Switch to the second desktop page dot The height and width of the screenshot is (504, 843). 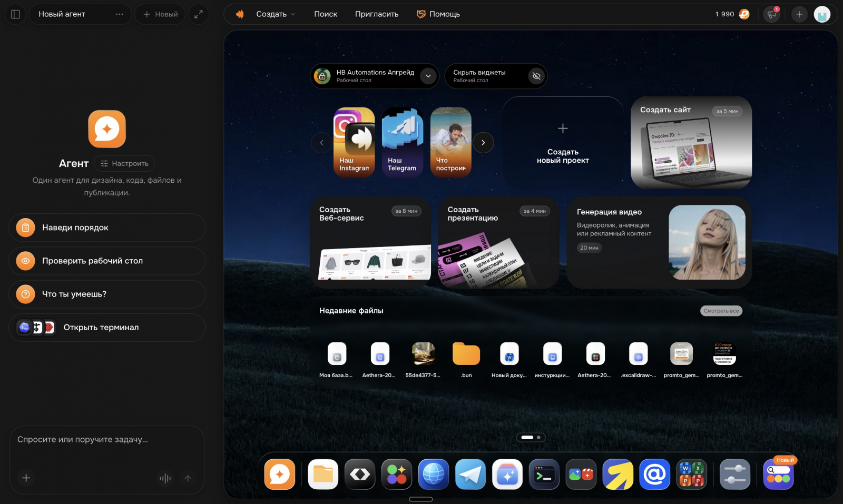tap(538, 437)
